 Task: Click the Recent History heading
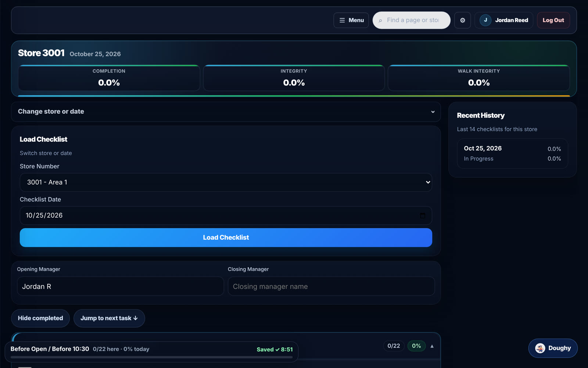tap(481, 116)
